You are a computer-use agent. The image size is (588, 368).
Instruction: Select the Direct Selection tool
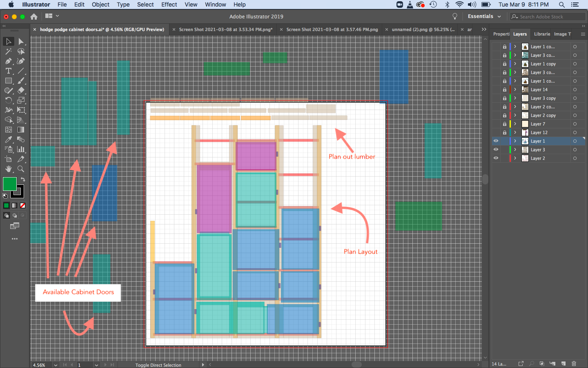tap(21, 41)
